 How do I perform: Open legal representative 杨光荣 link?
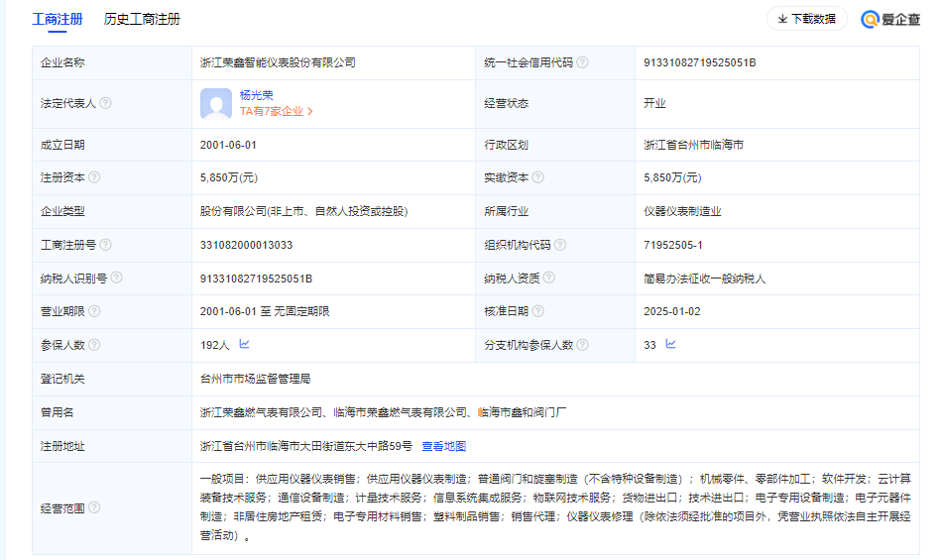coord(256,95)
